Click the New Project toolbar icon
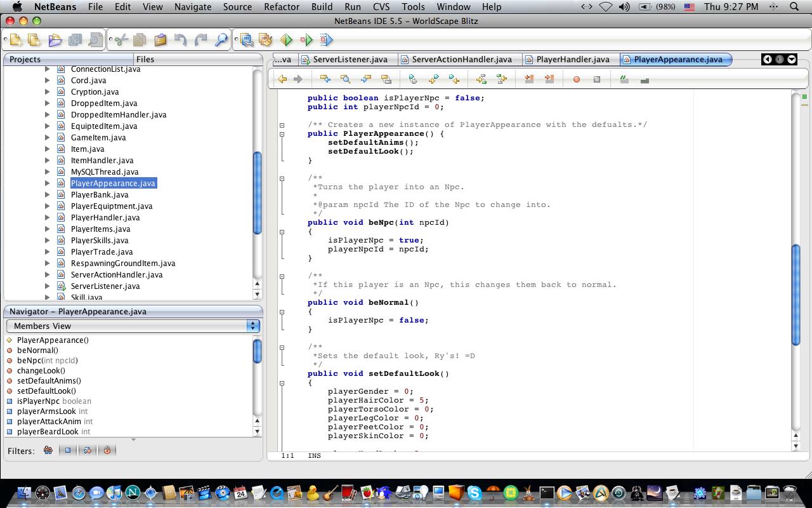 click(x=34, y=40)
